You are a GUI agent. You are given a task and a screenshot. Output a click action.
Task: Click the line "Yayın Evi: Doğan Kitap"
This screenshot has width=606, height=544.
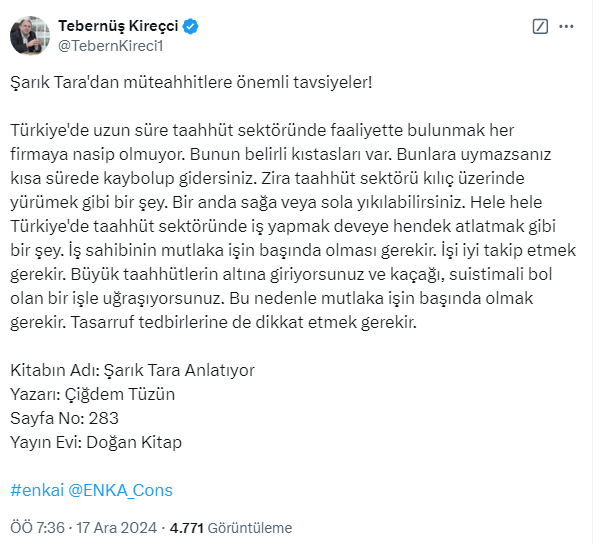point(97,442)
